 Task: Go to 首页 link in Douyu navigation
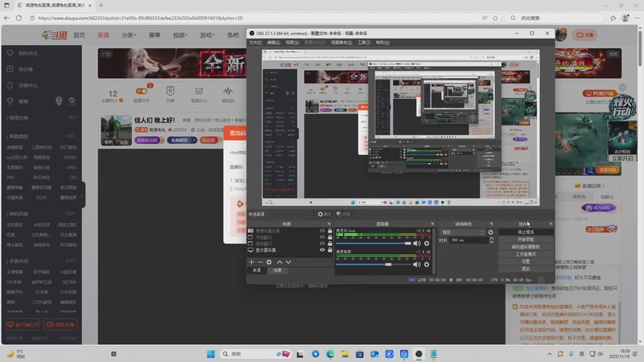(x=79, y=35)
